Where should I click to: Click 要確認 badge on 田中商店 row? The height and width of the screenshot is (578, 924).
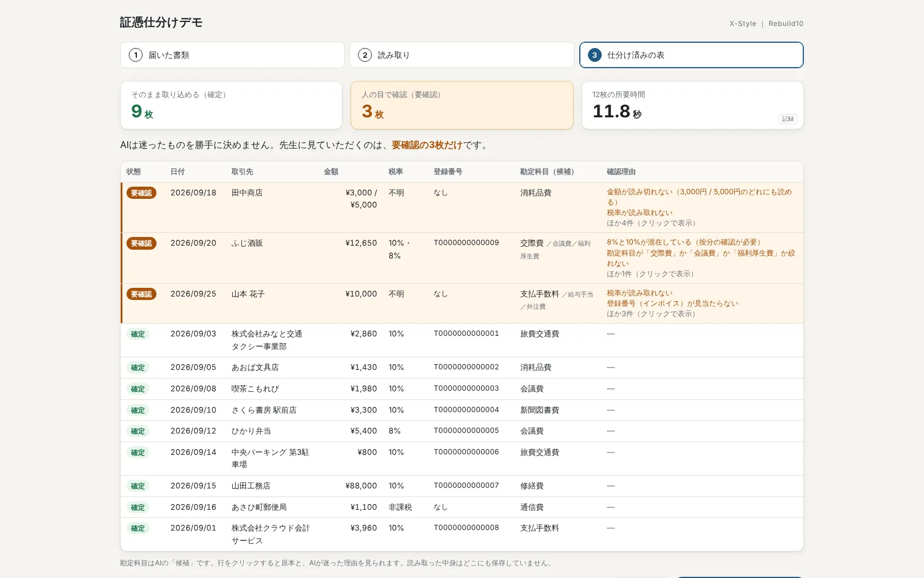tap(141, 193)
